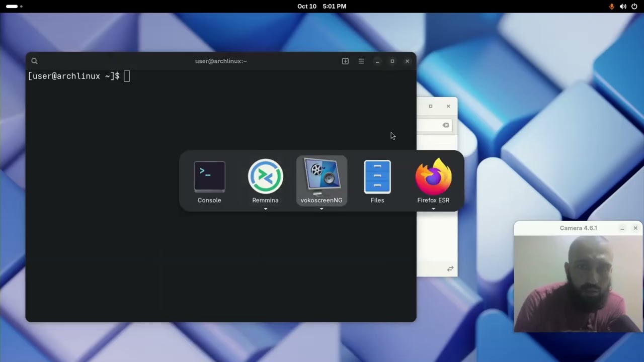This screenshot has height=362, width=644.
Task: Select Console in the app switcher
Action: [x=209, y=182]
